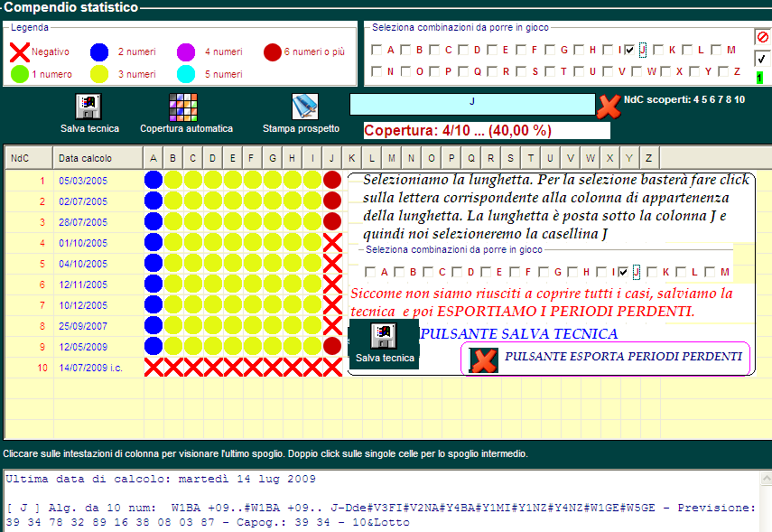Click the yellow circle in row 2 column B

(x=173, y=201)
